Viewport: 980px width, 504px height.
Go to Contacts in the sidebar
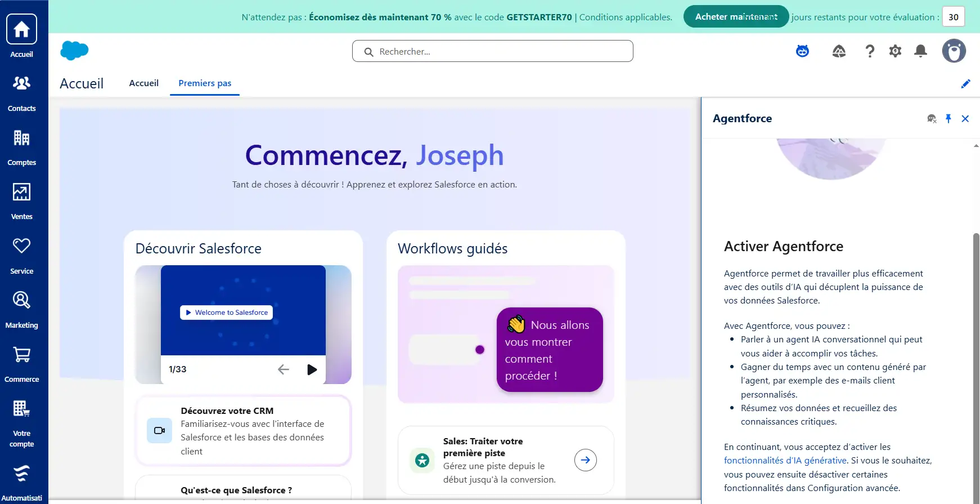(21, 83)
